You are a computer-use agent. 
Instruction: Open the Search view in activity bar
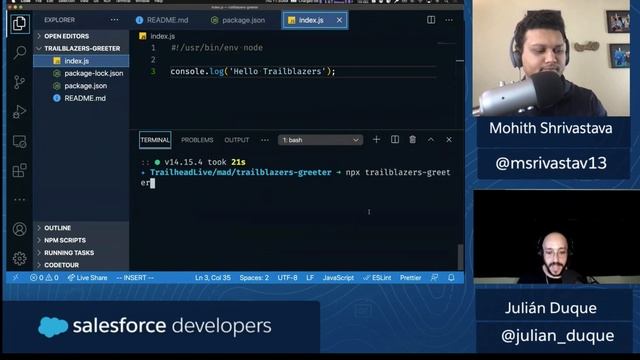coord(19,53)
